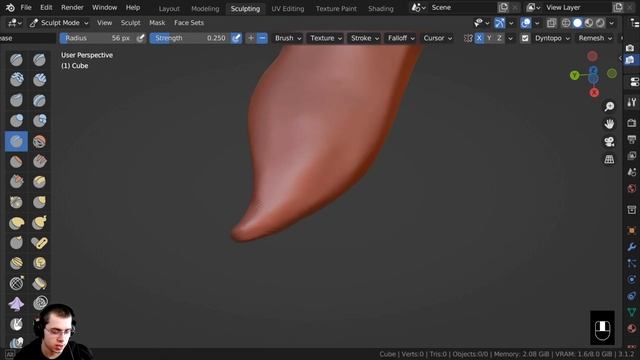Toggle viewport overlays button
This screenshot has width=640, height=360.
point(526,23)
